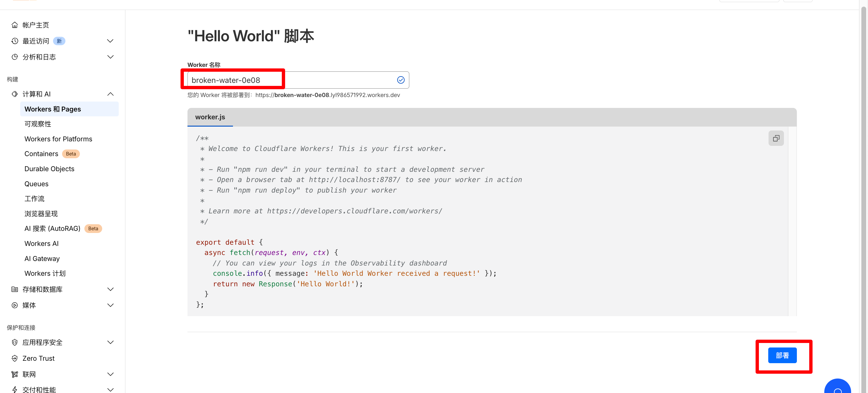Click the analytics and logs chart icon
The width and height of the screenshot is (868, 393).
coord(14,57)
